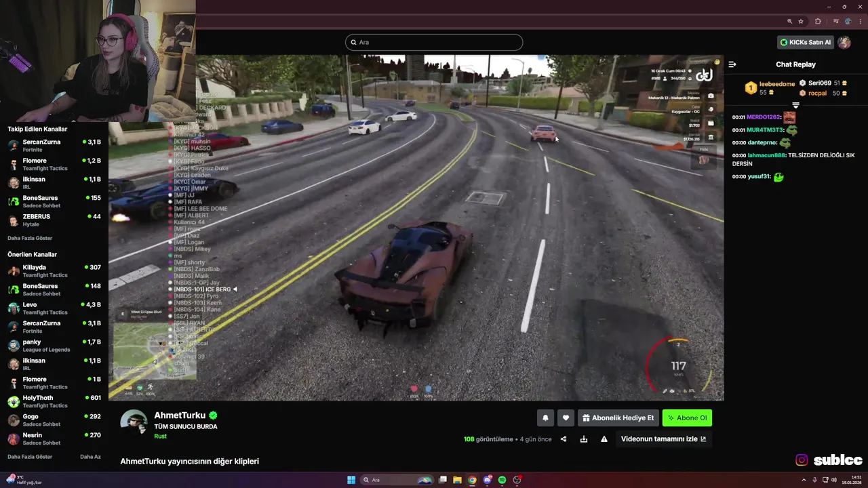The image size is (868, 488).
Task: Open Flomore in followed channels list
Action: point(54,164)
